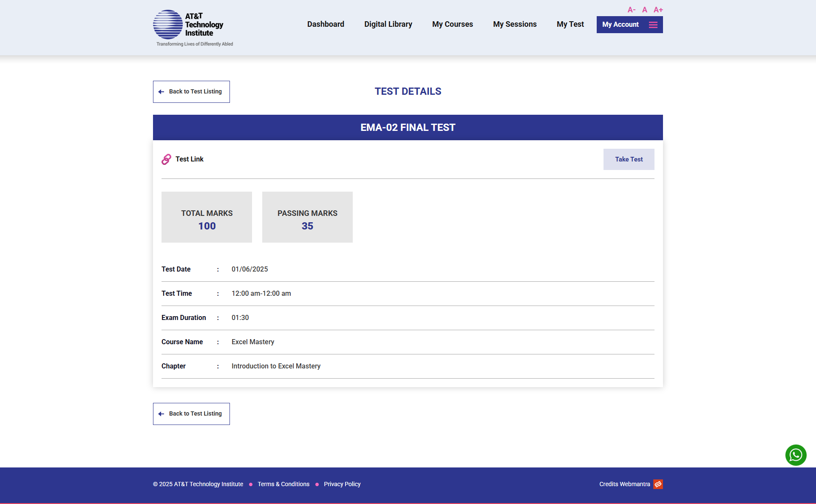The image size is (816, 504).
Task: Navigate to the Dashboard menu item
Action: (x=326, y=24)
